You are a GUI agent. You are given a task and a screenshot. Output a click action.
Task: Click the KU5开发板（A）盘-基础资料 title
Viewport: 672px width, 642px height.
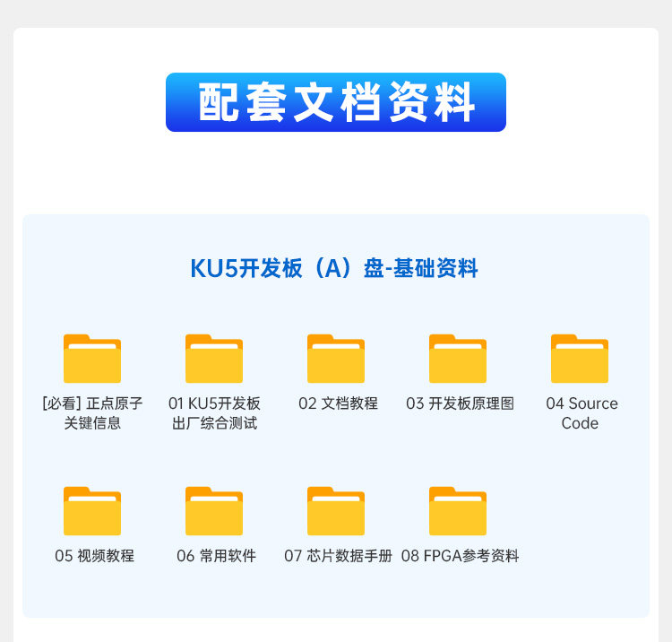pos(334,268)
